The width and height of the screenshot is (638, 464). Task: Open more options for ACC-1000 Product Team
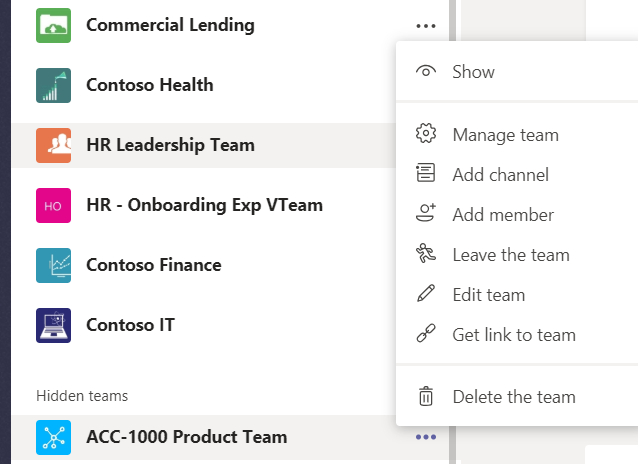[426, 437]
